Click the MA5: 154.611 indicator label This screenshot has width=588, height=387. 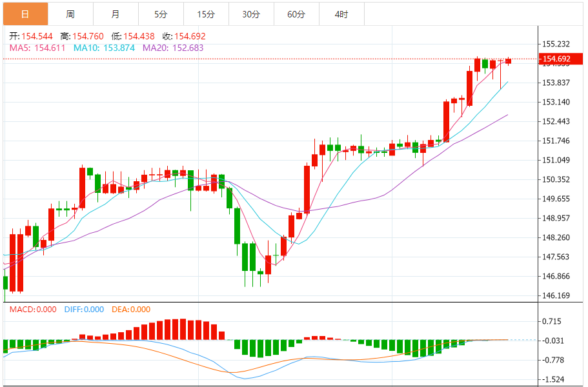click(37, 48)
